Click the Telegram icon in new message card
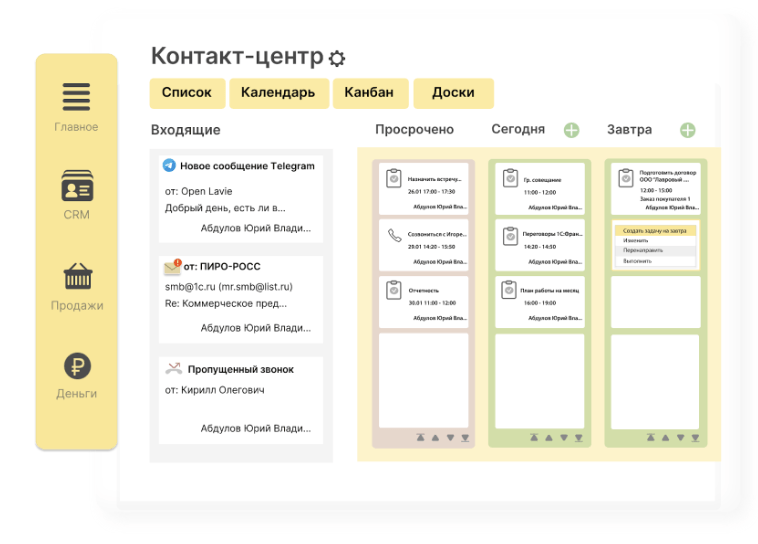The image size is (758, 544). point(169,165)
